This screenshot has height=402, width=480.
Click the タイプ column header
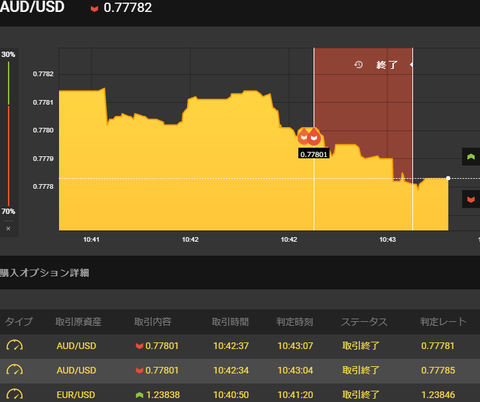19,322
